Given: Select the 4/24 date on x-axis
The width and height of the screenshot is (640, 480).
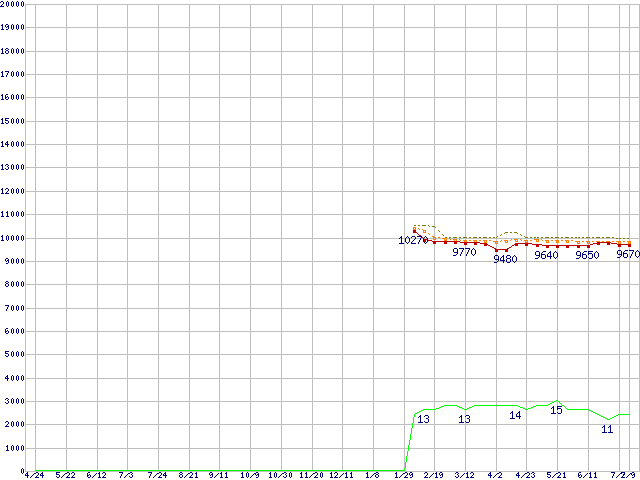Looking at the screenshot, I should coord(33,475).
